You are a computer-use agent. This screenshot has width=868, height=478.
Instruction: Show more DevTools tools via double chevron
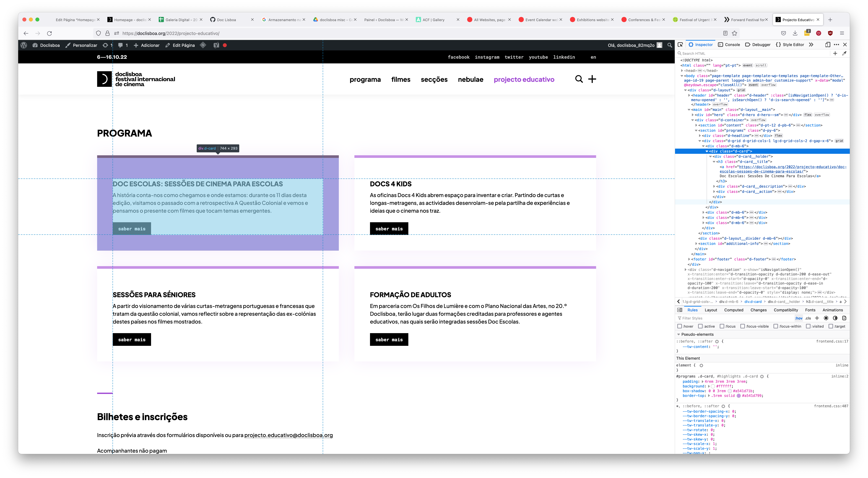pos(811,45)
